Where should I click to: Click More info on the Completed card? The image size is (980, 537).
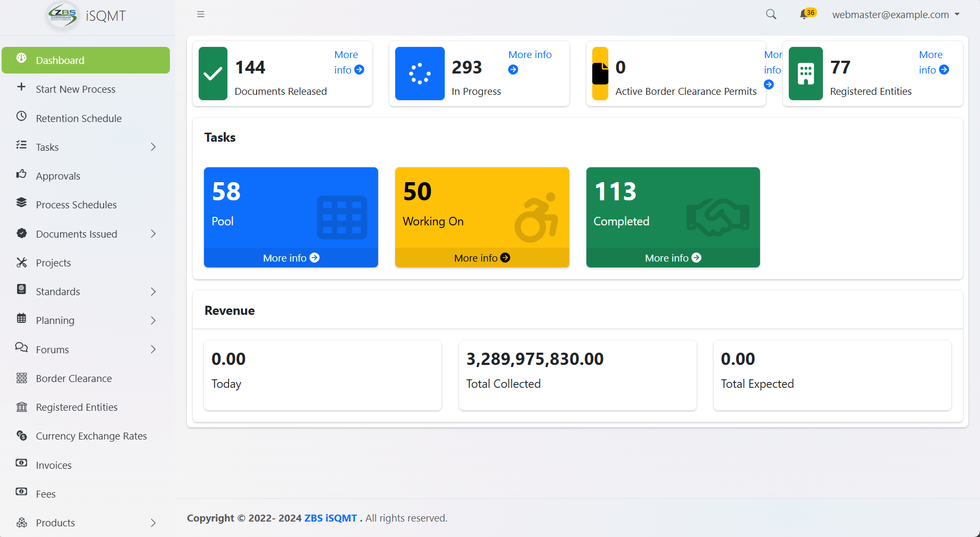click(673, 258)
